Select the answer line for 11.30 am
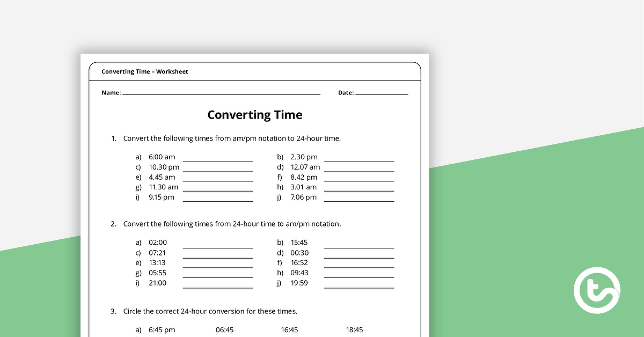 (218, 189)
